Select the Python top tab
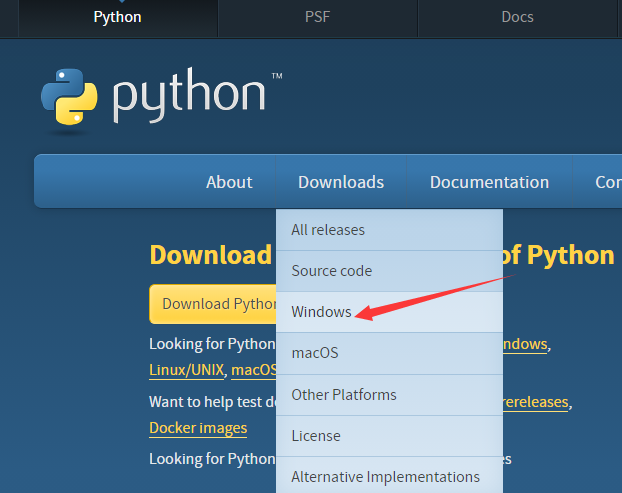 pos(118,18)
